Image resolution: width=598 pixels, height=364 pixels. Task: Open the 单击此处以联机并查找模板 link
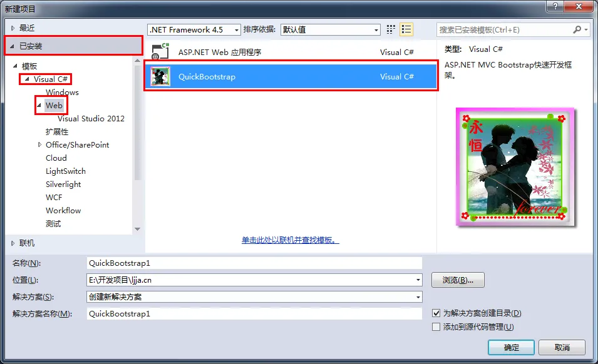tap(290, 240)
